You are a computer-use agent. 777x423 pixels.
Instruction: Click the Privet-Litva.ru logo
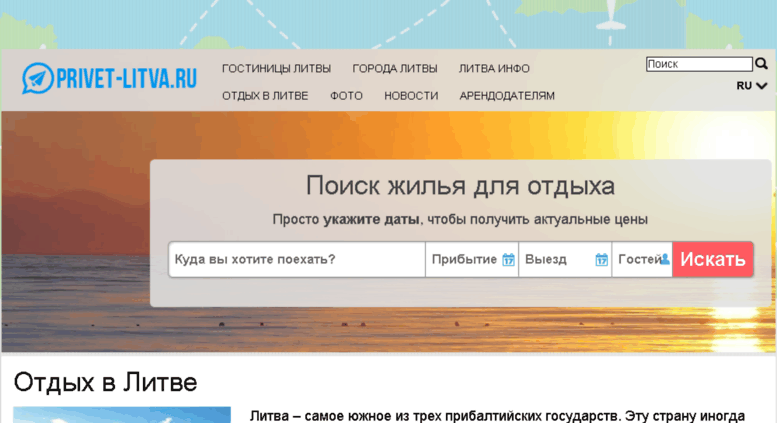coord(110,78)
